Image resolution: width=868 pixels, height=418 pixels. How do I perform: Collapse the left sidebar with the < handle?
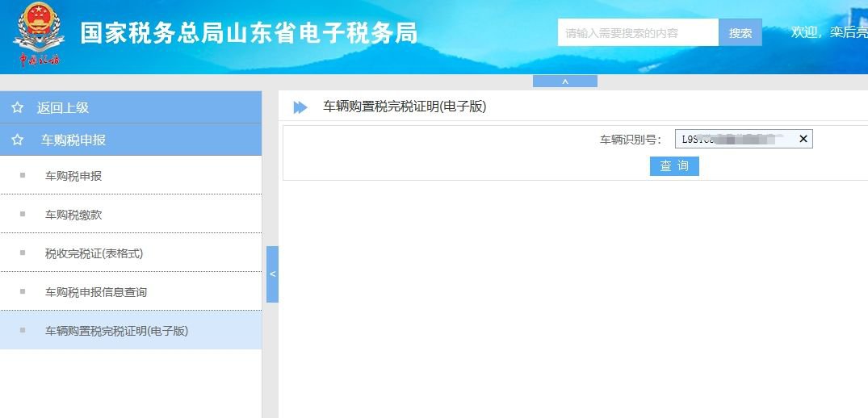pyautogui.click(x=272, y=274)
